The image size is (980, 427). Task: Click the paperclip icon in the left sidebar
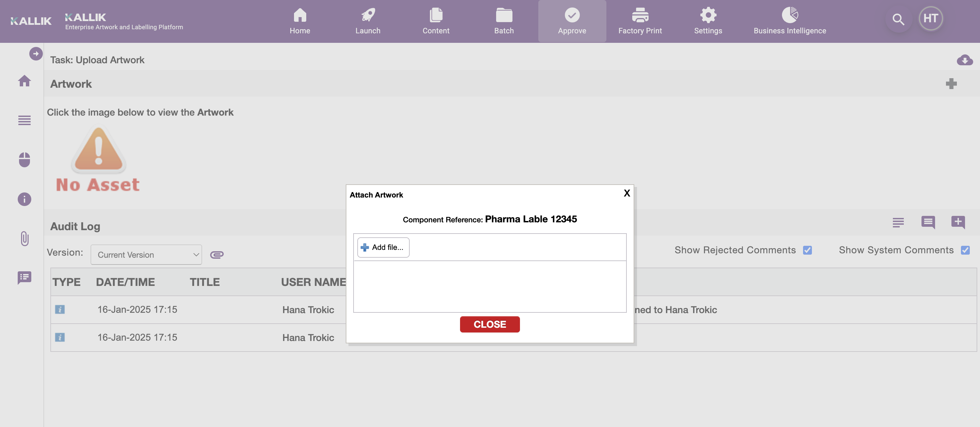pyautogui.click(x=24, y=239)
